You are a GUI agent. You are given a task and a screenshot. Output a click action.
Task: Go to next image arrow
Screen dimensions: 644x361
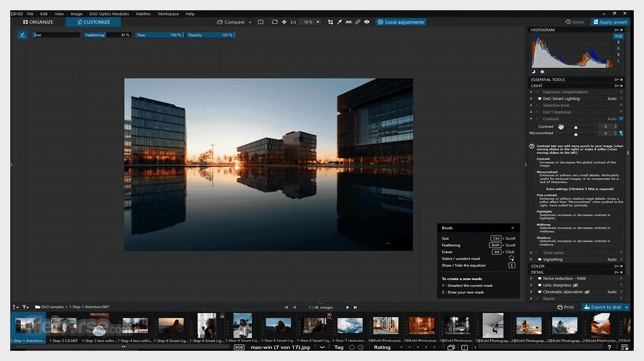347,307
